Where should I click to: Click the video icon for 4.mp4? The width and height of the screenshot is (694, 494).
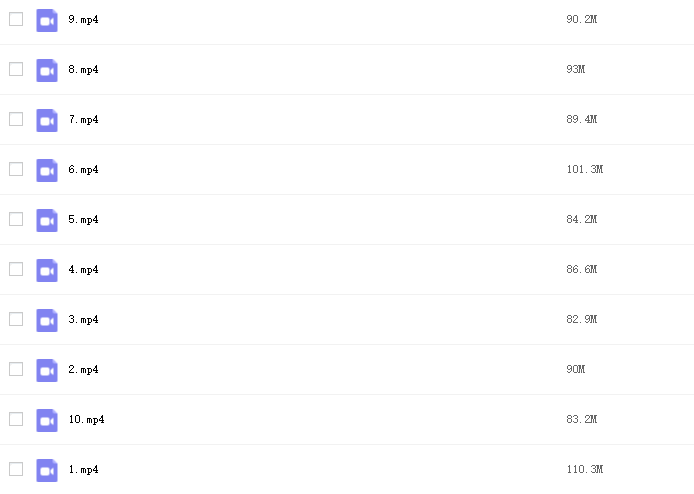[x=47, y=270]
